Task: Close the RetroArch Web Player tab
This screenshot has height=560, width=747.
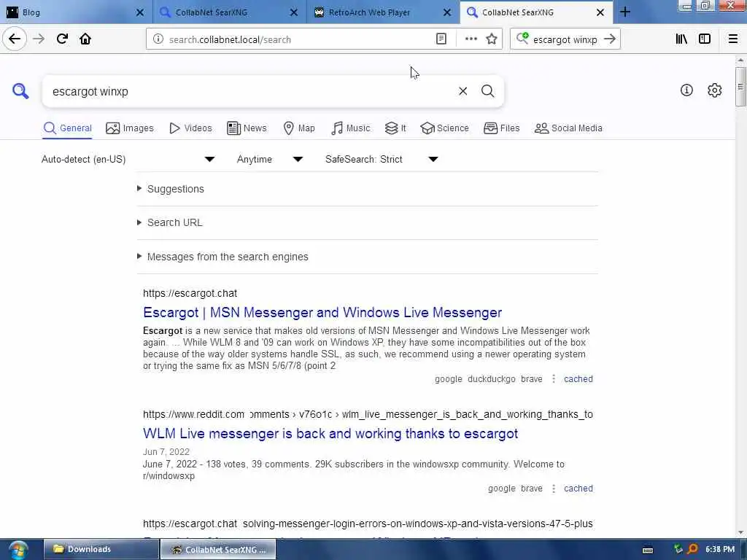Action: pyautogui.click(x=447, y=12)
